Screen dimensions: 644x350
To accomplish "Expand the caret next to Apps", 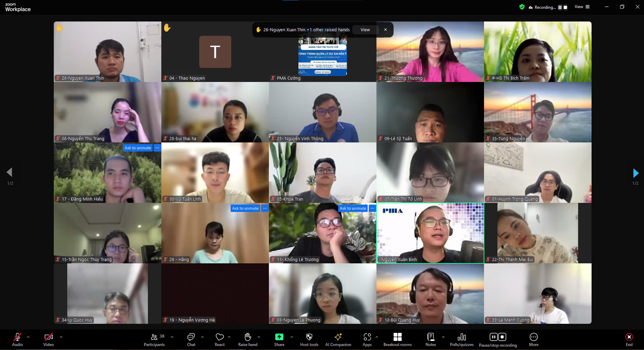I will [377, 337].
